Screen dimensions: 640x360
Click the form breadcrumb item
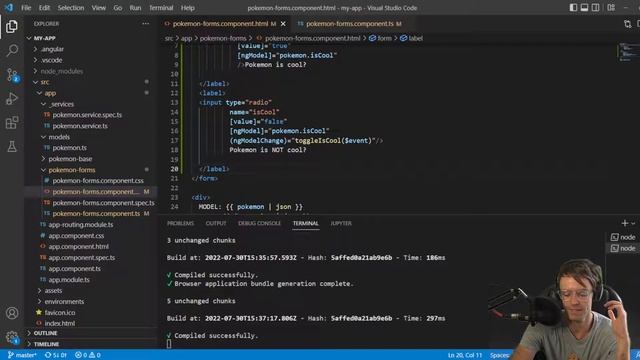pyautogui.click(x=380, y=38)
